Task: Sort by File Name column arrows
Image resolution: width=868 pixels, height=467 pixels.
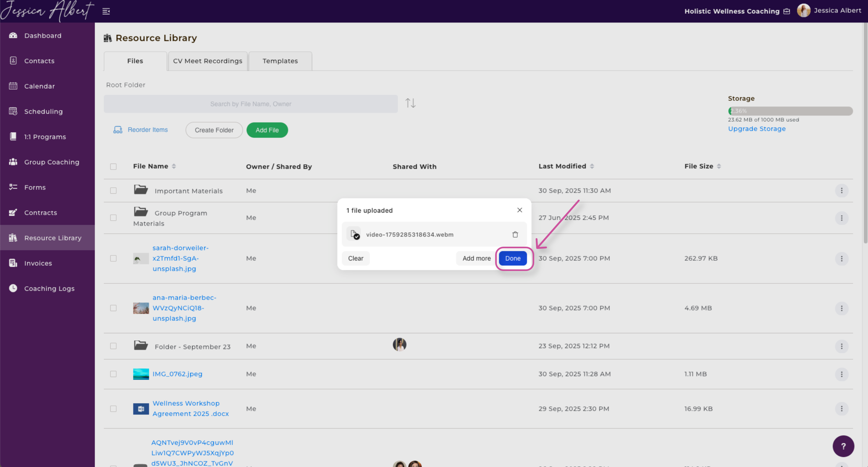Action: [x=174, y=166]
